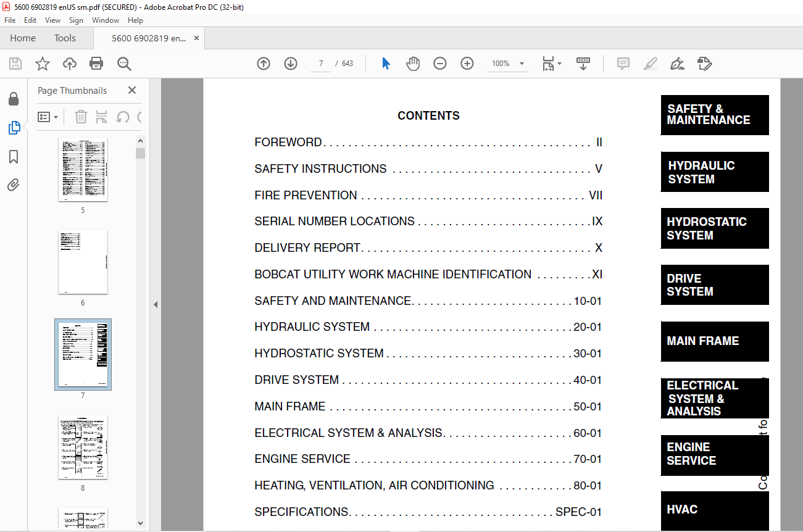The width and height of the screenshot is (803, 532).
Task: Click thumbnails scrollbar up arrow
Action: (x=141, y=140)
